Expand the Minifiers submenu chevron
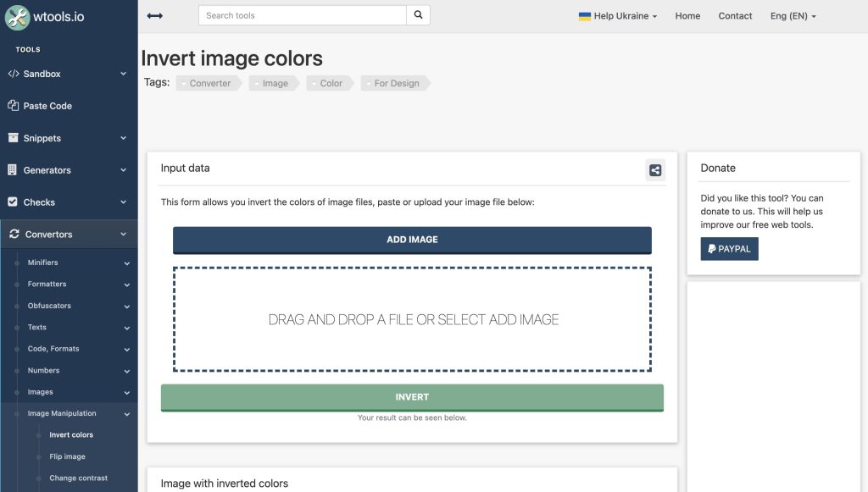The height and width of the screenshot is (492, 868). (127, 263)
